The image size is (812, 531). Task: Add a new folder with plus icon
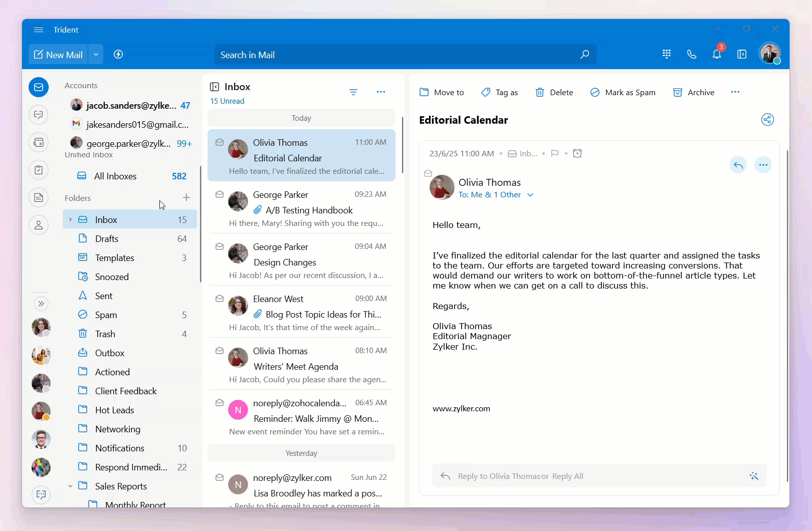click(186, 197)
